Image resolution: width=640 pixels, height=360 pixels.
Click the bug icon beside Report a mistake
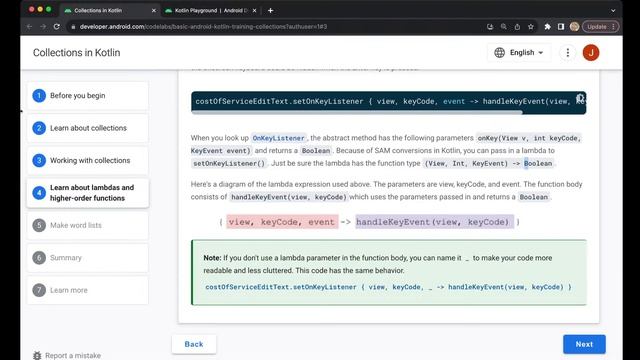click(x=37, y=356)
